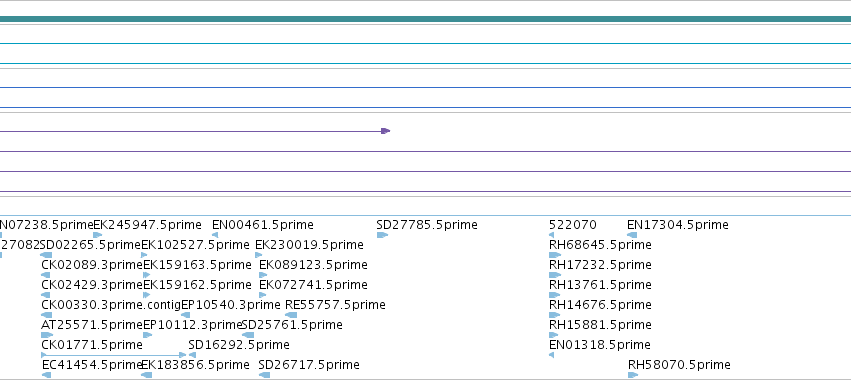The image size is (851, 380).
Task: Click the blue arrow glyph under SD27785.5prime
Action: [382, 235]
